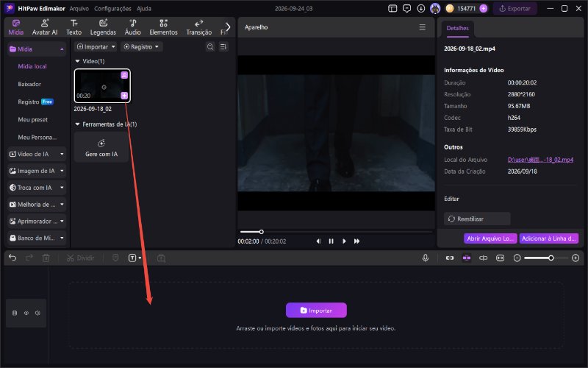Image resolution: width=588 pixels, height=368 pixels.
Task: Mute the timeline track speaker
Action: click(x=37, y=313)
